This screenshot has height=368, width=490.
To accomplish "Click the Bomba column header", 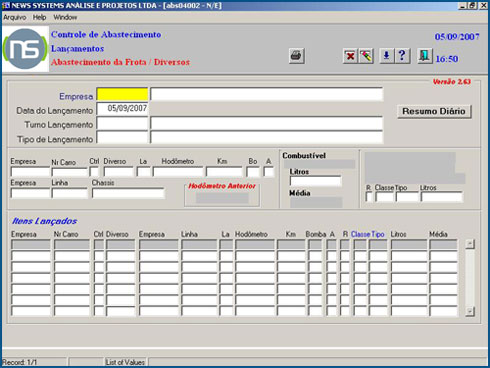I will point(316,234).
